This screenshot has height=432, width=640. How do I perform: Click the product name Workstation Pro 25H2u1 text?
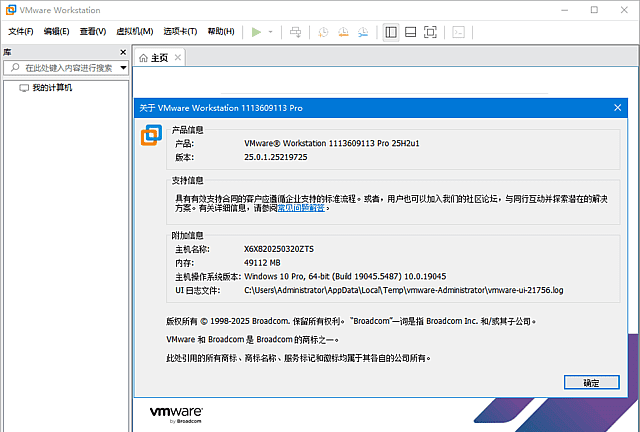(331, 143)
